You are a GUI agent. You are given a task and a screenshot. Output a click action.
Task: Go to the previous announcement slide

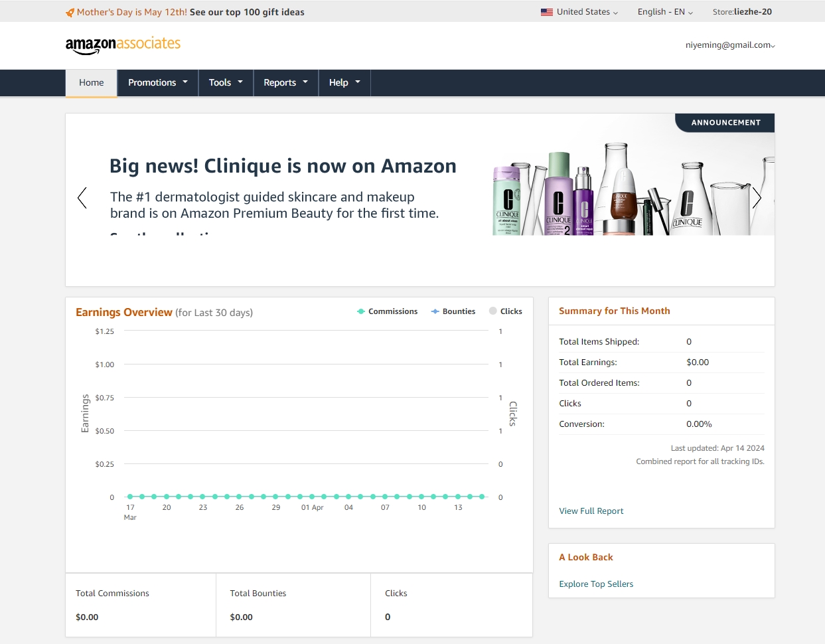point(82,198)
